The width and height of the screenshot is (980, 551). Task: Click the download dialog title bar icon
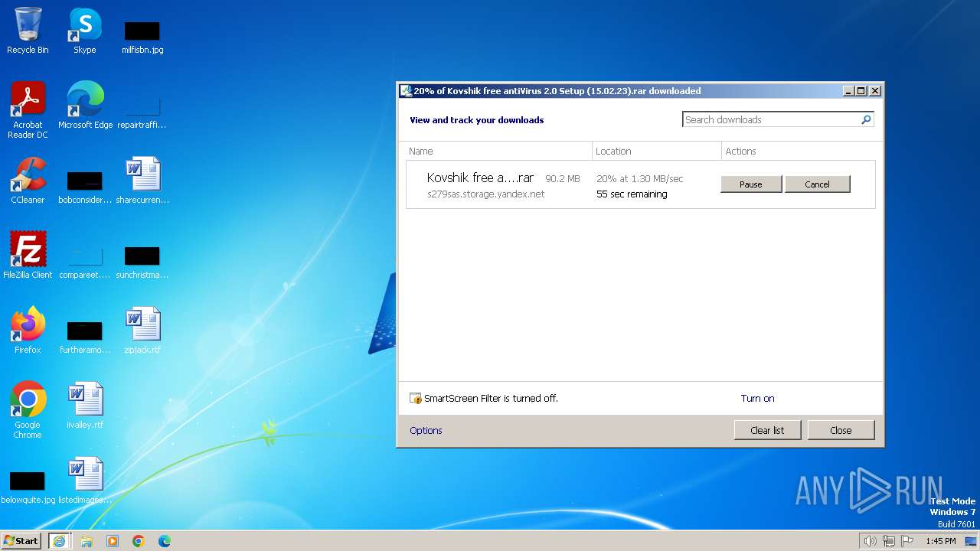406,90
